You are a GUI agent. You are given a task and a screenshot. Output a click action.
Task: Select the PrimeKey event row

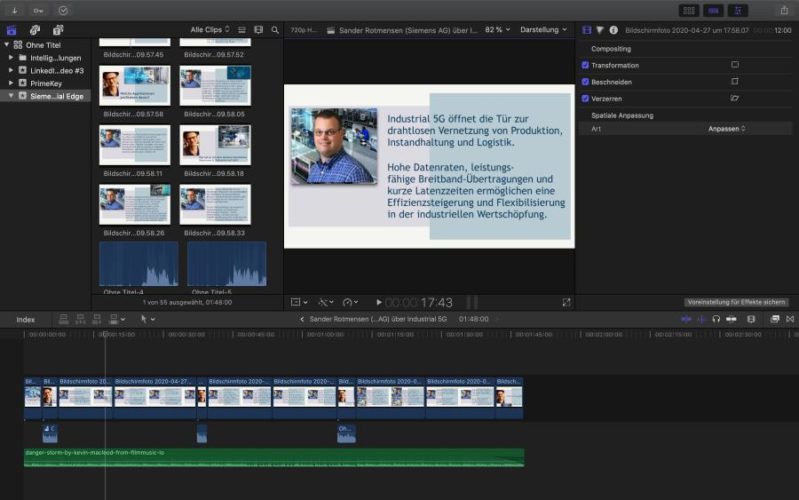tap(45, 83)
